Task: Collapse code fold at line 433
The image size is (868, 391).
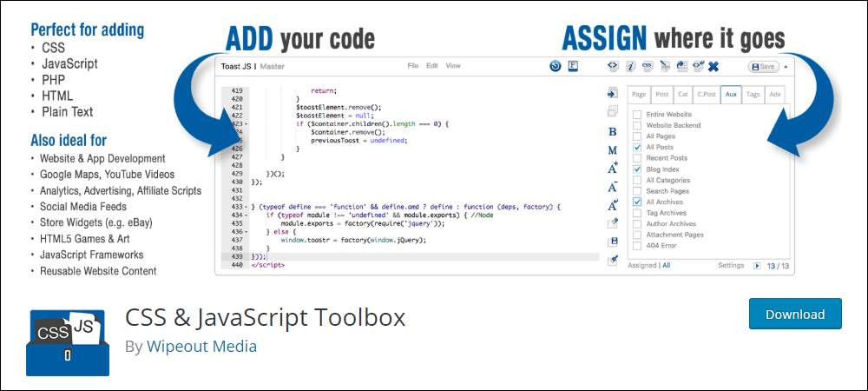Action: [x=246, y=207]
